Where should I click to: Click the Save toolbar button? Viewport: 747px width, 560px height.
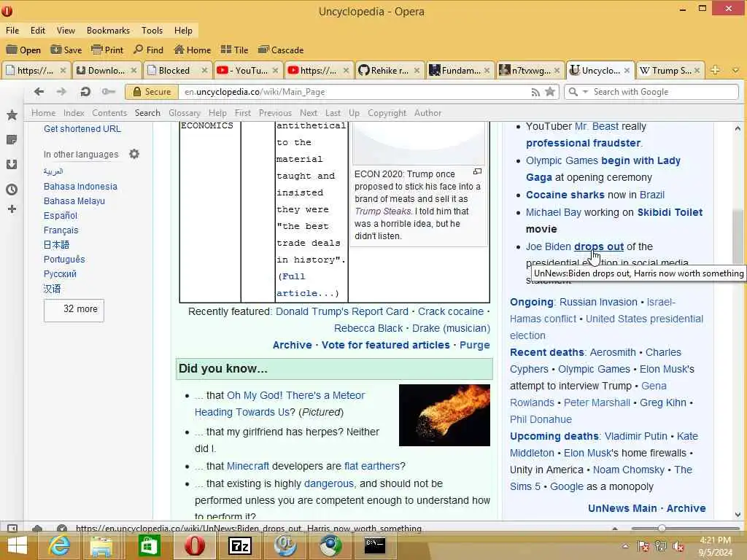66,50
